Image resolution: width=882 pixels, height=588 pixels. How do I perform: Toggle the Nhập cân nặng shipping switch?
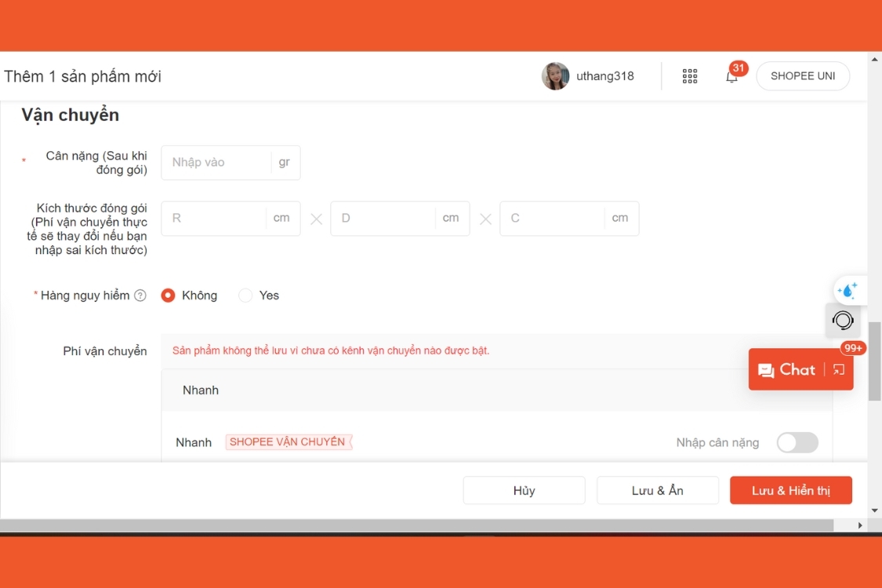click(797, 442)
